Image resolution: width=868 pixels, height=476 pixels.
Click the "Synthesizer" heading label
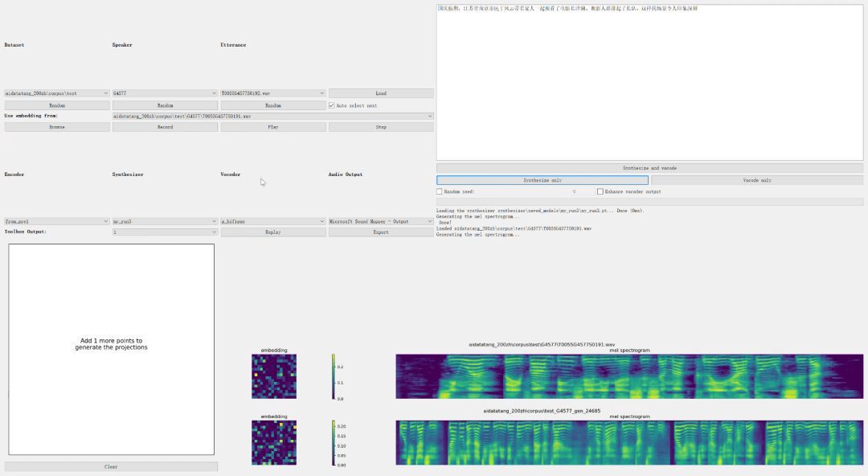coord(128,174)
